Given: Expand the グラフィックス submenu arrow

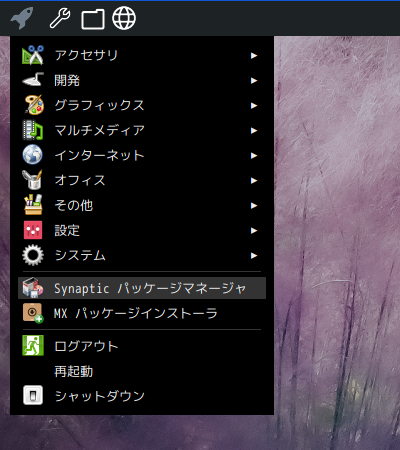Looking at the screenshot, I should coord(254,105).
